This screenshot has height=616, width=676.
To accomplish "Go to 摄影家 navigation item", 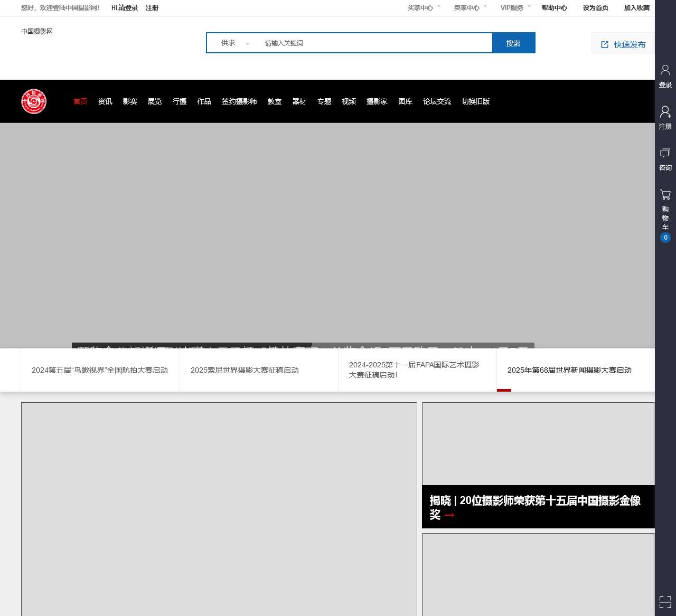I will (x=377, y=101).
